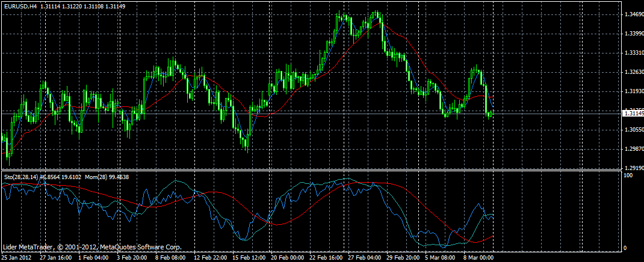Select the 1.29870 price axis label
This screenshot has height=262, width=644.
point(633,149)
